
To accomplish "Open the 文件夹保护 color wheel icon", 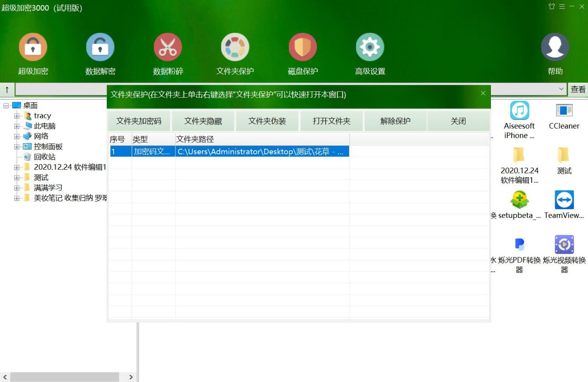I will click(x=235, y=47).
